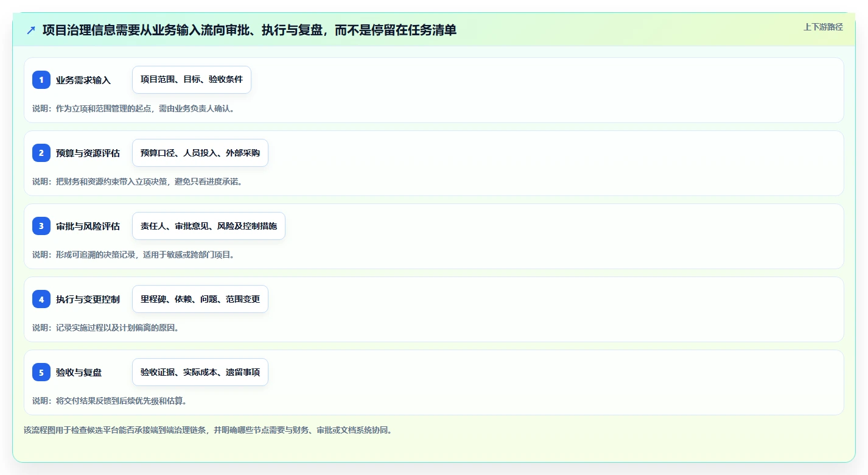
Task: Select step badge 4 for 执行与变更控制
Action: coord(41,299)
